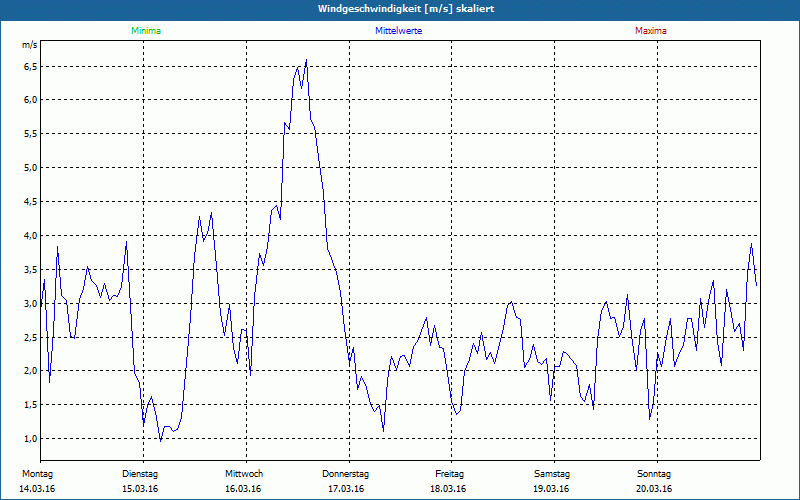Click the 6,0 y-axis value
Image resolution: width=800 pixels, height=500 pixels.
pyautogui.click(x=31, y=99)
